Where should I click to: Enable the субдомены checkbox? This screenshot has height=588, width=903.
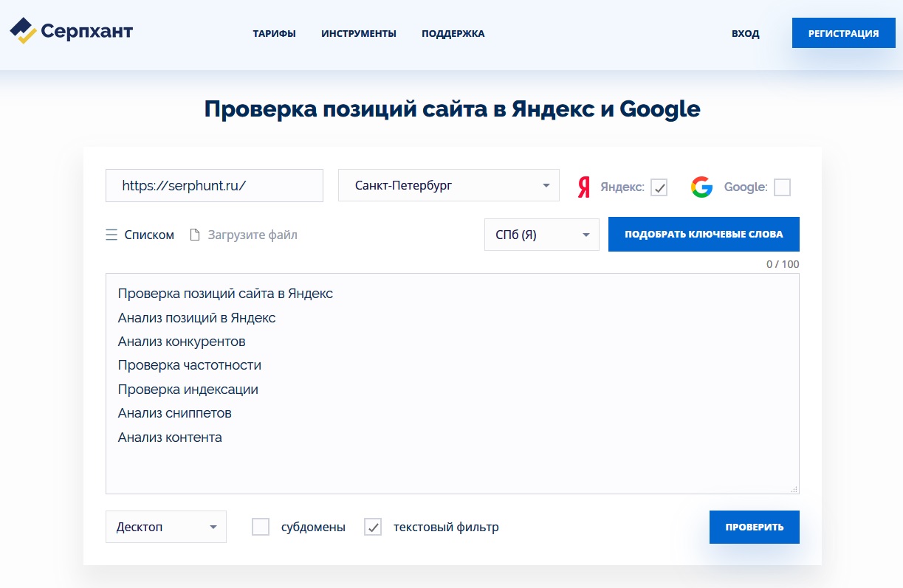(261, 527)
